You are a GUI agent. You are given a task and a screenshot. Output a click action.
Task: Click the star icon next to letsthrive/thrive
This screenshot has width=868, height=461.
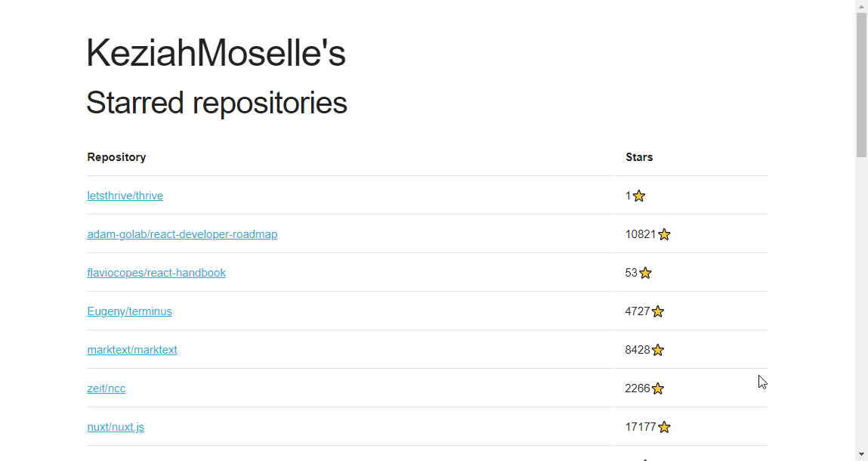639,196
